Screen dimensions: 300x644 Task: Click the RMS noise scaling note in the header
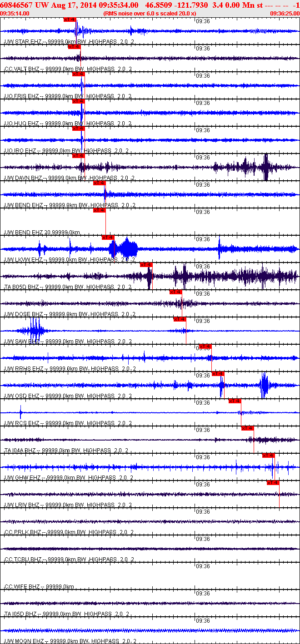(150, 14)
